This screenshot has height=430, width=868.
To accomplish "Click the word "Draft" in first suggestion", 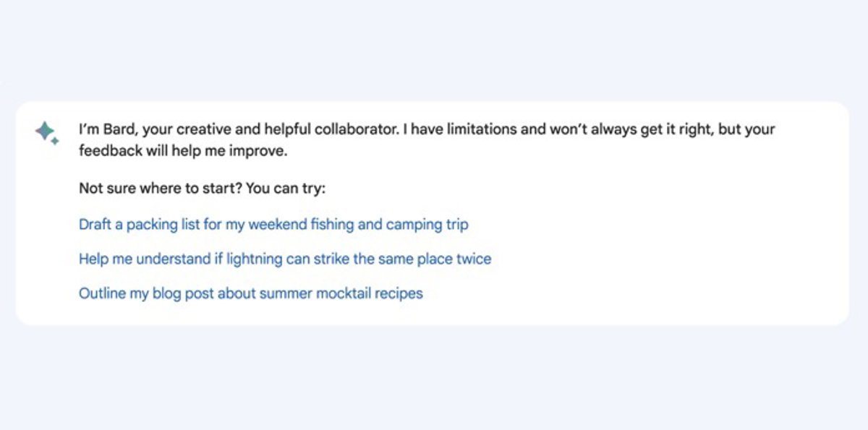I will point(95,225).
